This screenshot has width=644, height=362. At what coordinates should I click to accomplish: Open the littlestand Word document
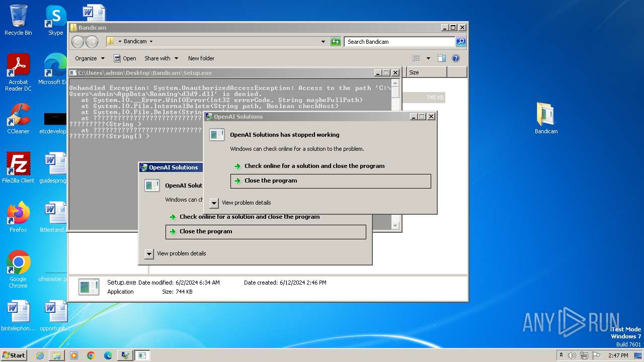tap(54, 217)
